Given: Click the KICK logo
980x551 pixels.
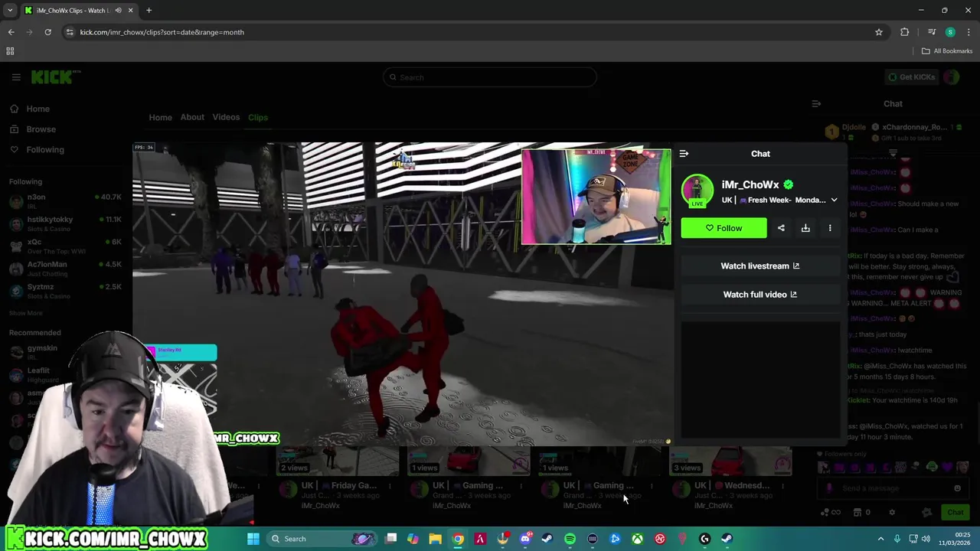Looking at the screenshot, I should (55, 77).
